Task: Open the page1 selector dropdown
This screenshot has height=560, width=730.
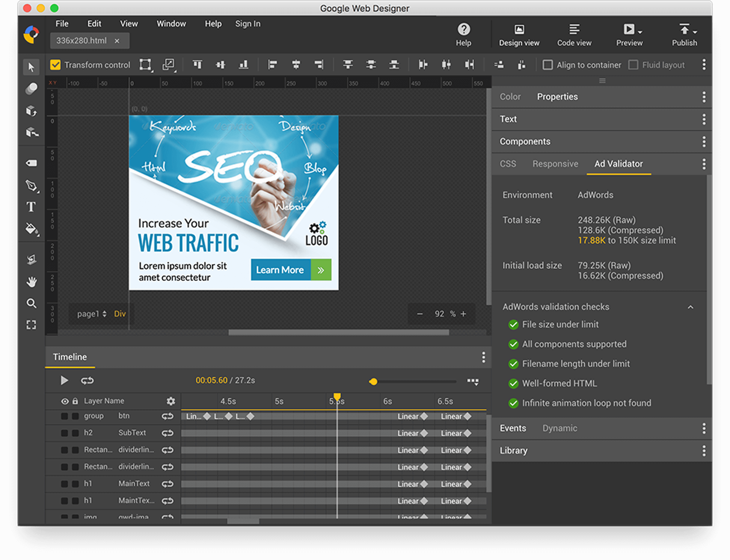Action: point(92,314)
